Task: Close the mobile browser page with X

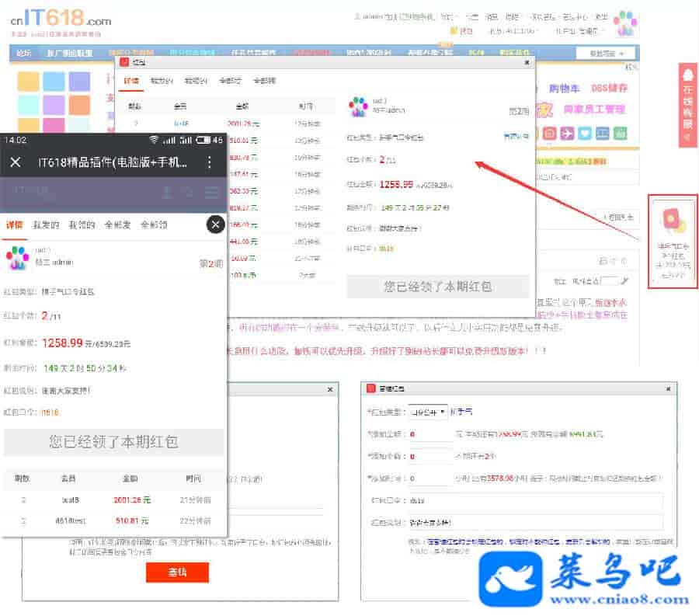Action: tap(16, 162)
